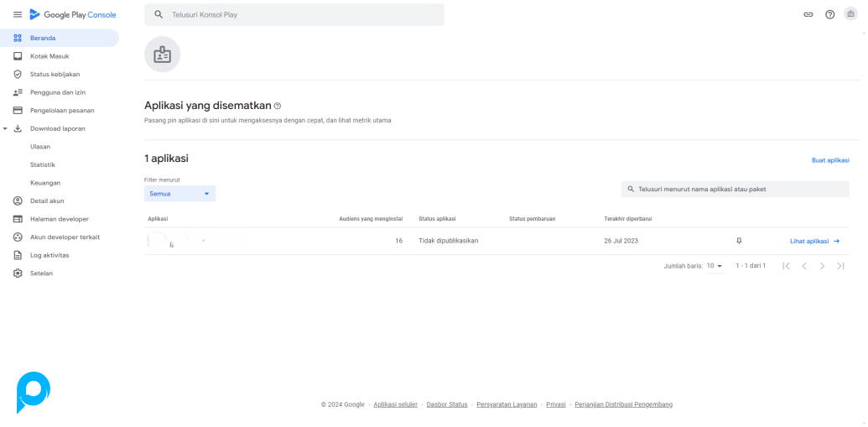Screen dimensions: 868x427
Task: Open the help question mark icon
Action: (829, 15)
